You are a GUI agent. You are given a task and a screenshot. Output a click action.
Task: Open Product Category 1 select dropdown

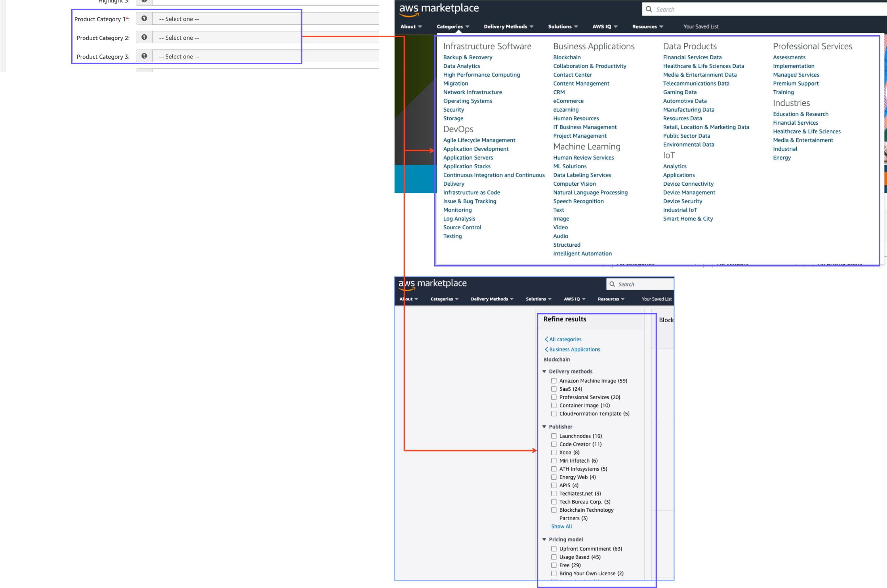coord(263,19)
